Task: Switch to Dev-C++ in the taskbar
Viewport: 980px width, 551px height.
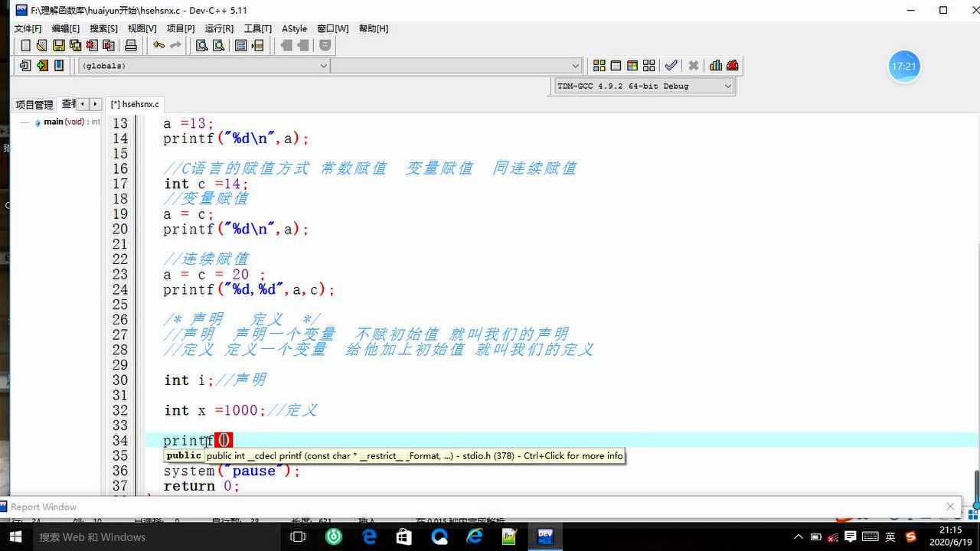Action: tap(545, 537)
